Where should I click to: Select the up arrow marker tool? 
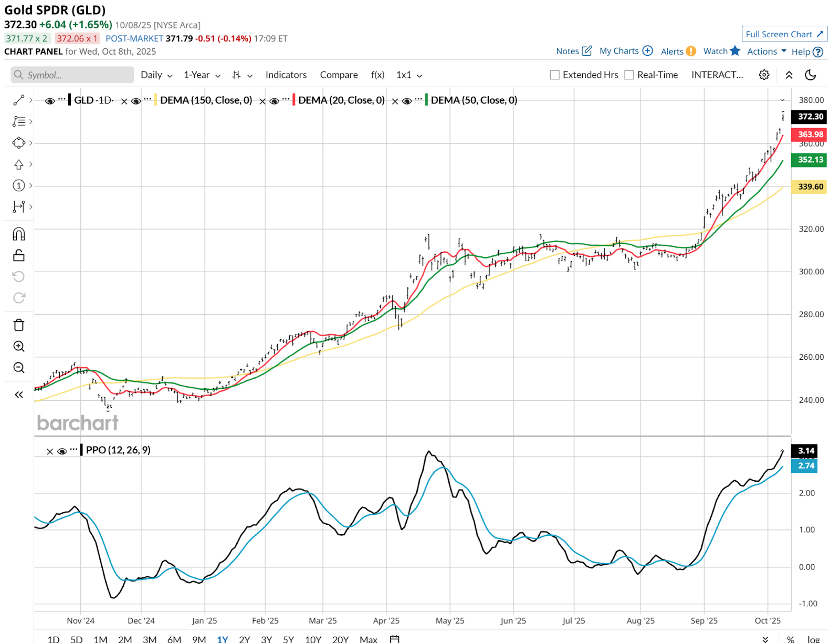[19, 164]
